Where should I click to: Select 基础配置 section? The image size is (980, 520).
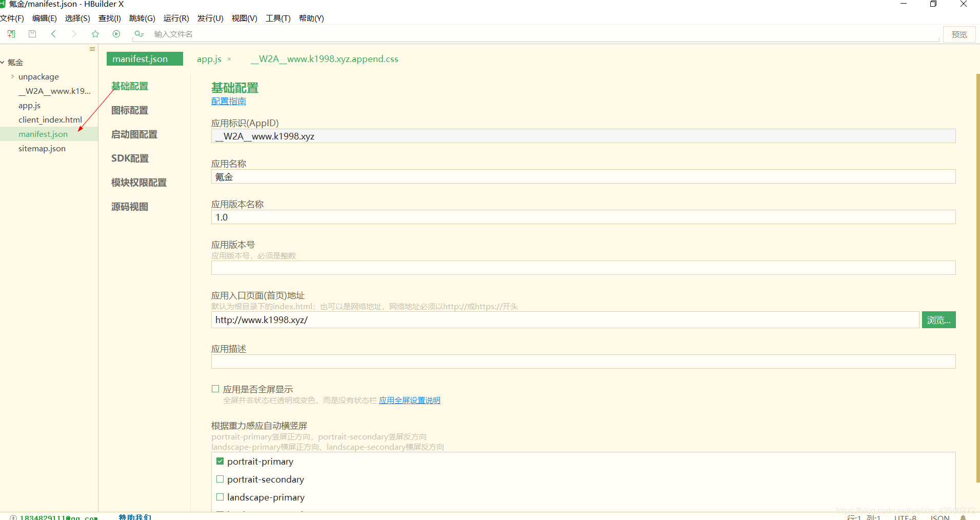tap(130, 86)
